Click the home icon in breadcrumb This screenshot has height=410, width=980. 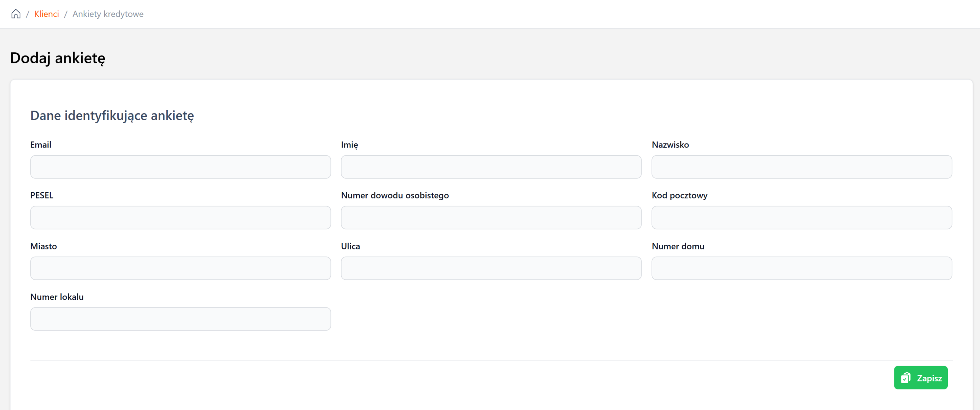16,14
